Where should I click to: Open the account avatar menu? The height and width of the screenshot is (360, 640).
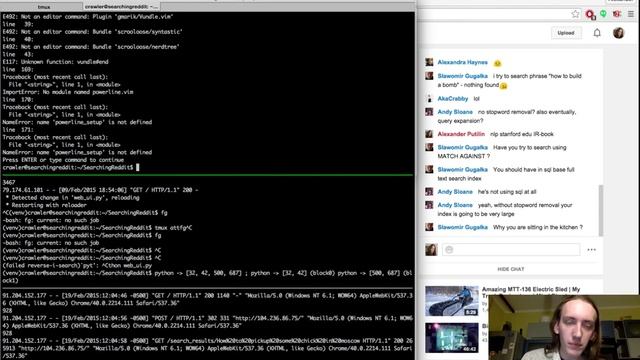618,33
